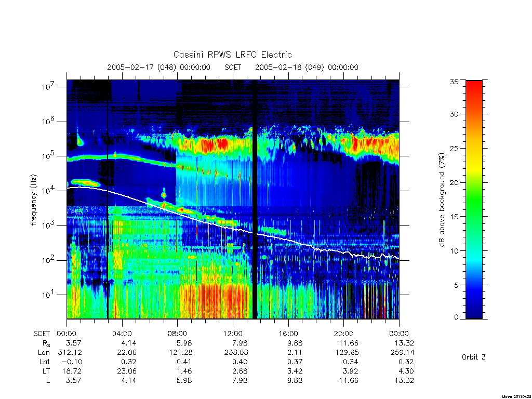This screenshot has width=532, height=399.
Task: Click the Lat value 0.41
Action: (x=184, y=362)
